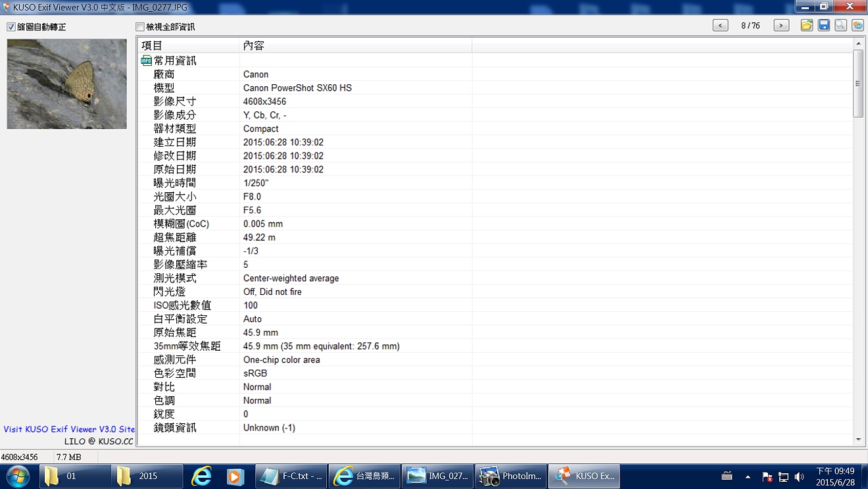The image size is (868, 489).
Task: Switch to F-C.txt Notepad taskbar window
Action: (x=291, y=476)
